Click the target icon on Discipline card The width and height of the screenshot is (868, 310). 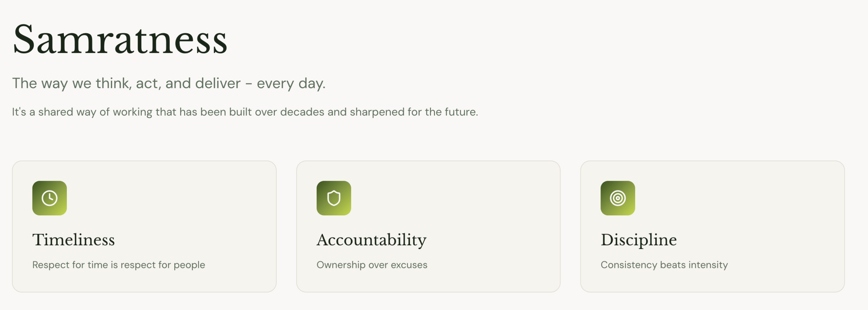(618, 198)
